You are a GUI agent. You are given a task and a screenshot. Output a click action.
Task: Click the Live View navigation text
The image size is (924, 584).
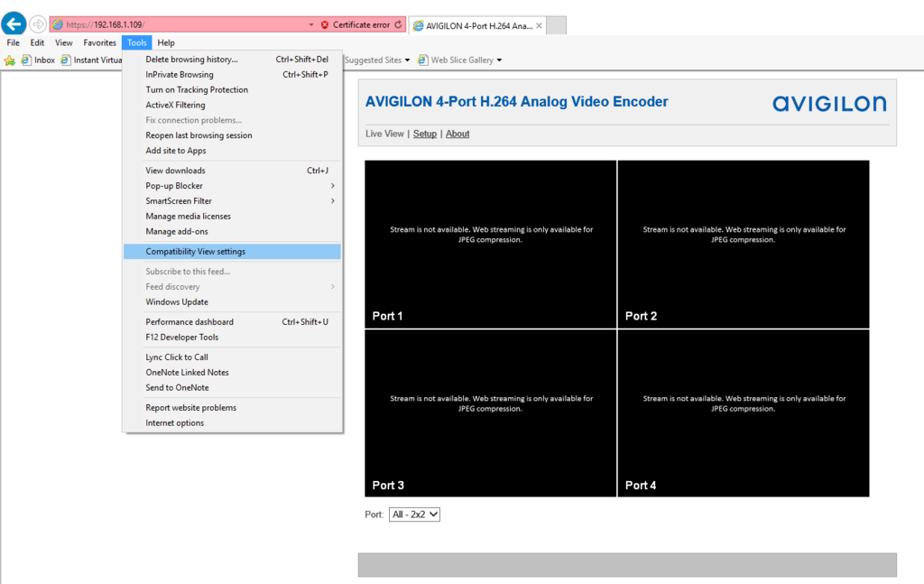[x=384, y=134]
